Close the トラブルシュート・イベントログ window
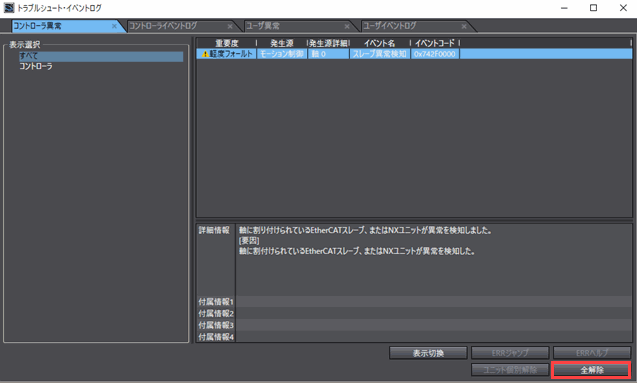 (623, 8)
